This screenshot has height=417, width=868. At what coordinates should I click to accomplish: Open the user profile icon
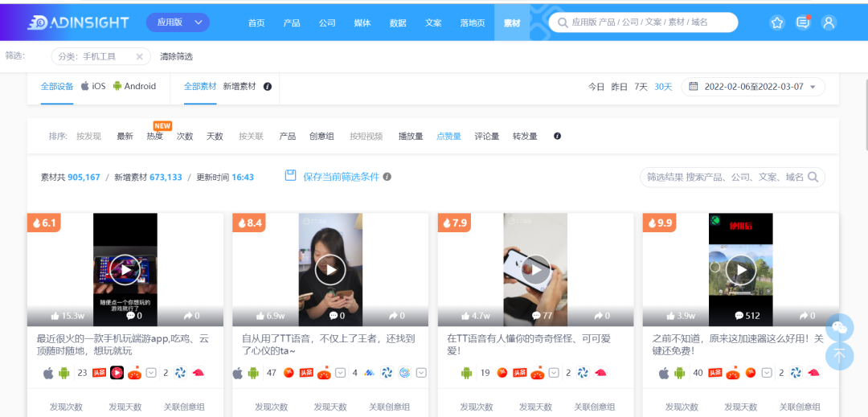[x=829, y=22]
